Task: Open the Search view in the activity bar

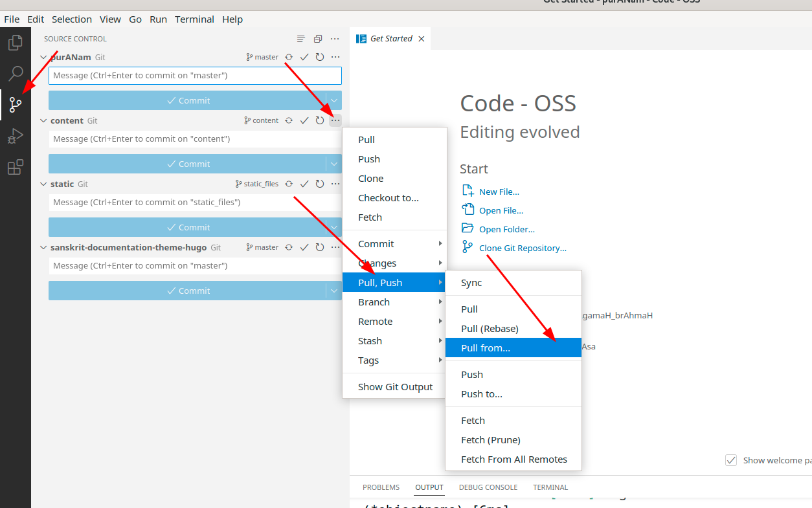Action: (16, 73)
